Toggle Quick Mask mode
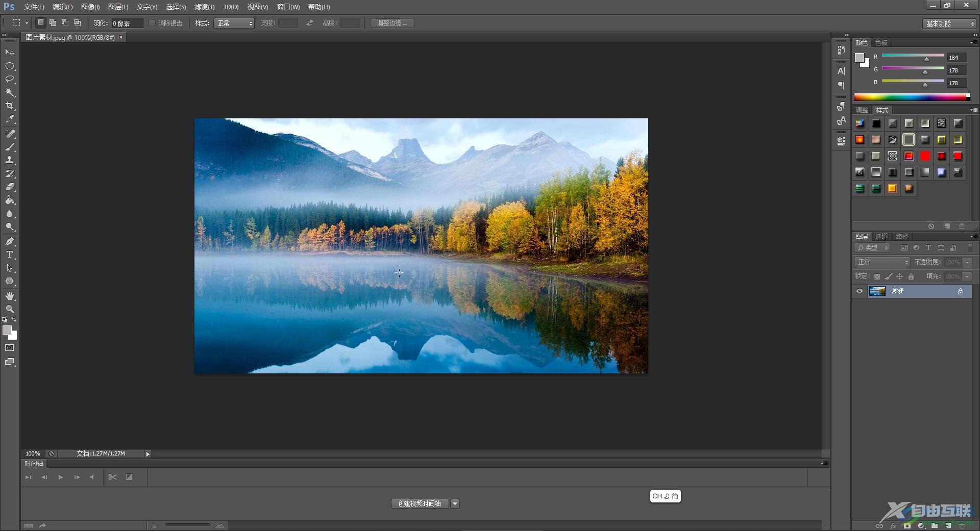980x531 pixels. point(10,348)
